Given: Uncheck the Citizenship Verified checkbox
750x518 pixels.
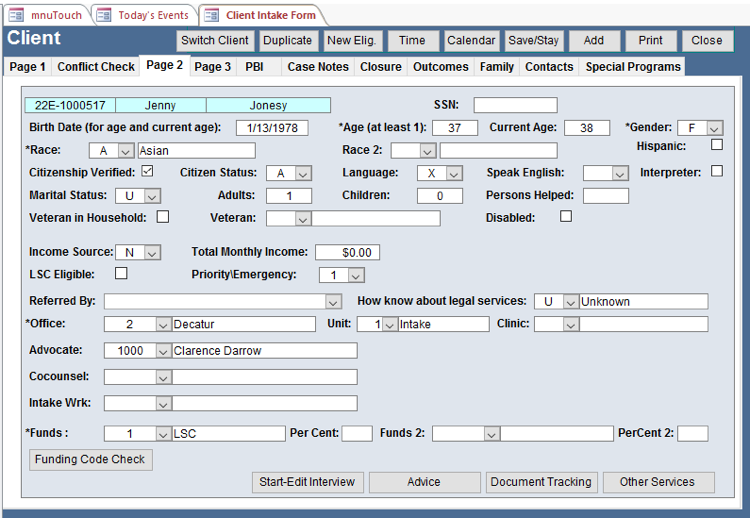Looking at the screenshot, I should (148, 172).
